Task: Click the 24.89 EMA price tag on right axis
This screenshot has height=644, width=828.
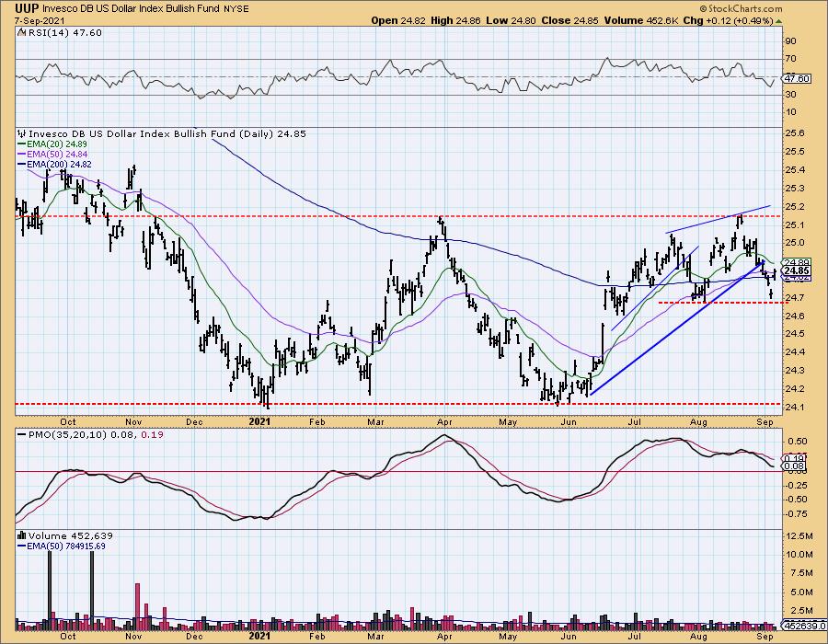Action: 797,262
